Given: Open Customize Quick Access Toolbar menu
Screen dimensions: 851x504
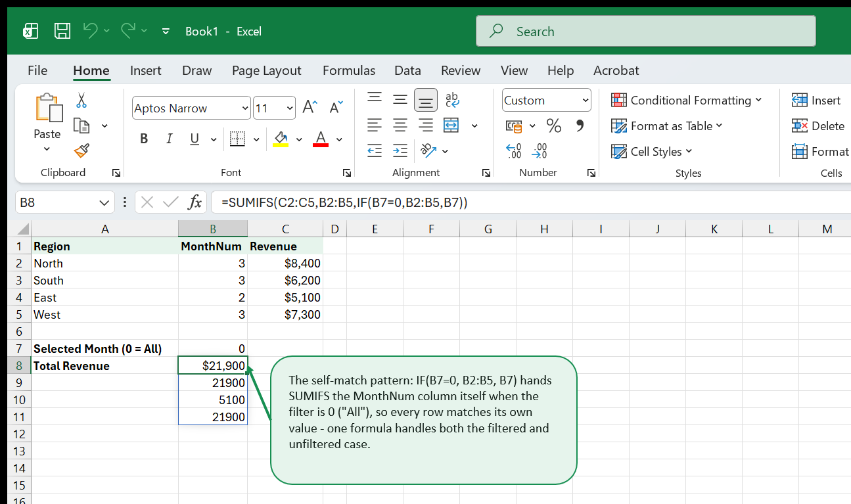Looking at the screenshot, I should [166, 31].
